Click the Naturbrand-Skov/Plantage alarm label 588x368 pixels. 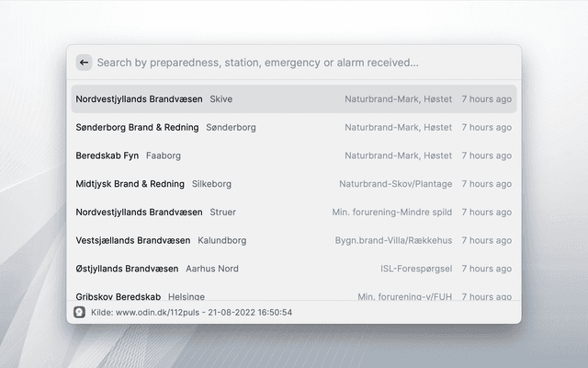[395, 184]
